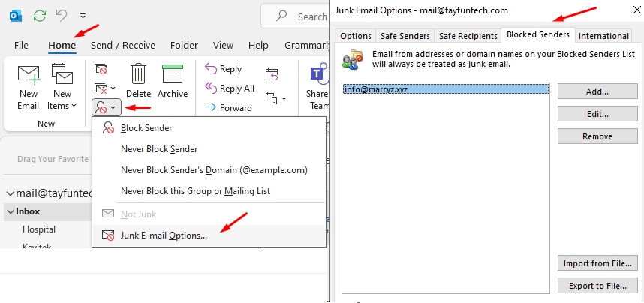
Task: Collapse the mail@tayfuntech account folder tree
Action: click(10, 193)
